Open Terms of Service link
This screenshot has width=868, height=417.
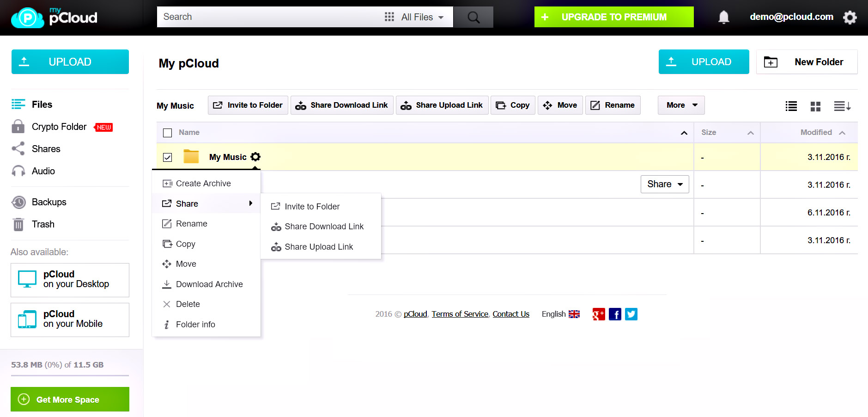pos(460,314)
